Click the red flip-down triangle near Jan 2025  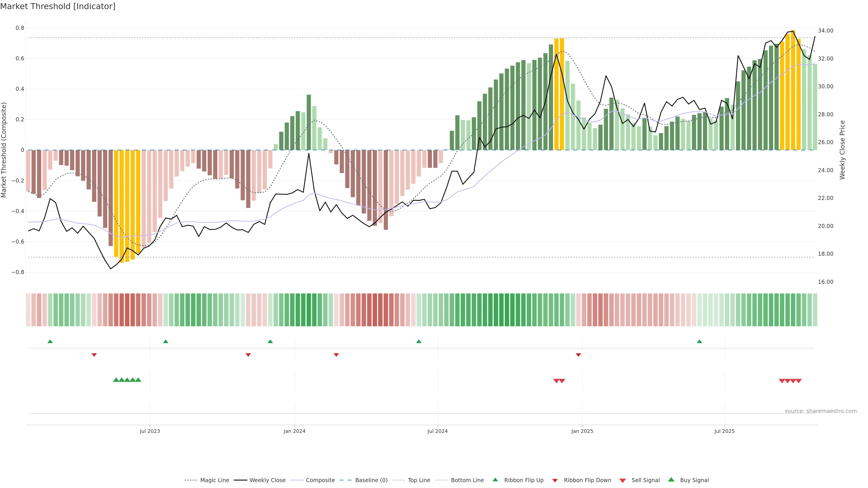point(579,355)
